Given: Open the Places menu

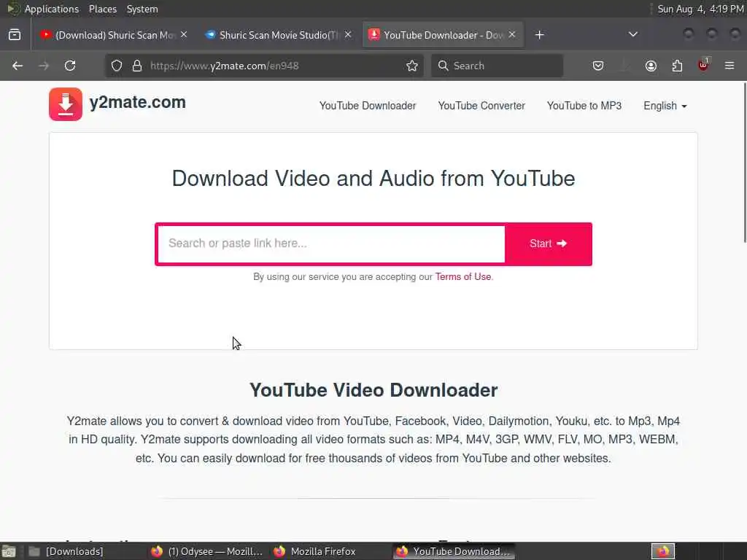Looking at the screenshot, I should 102,9.
